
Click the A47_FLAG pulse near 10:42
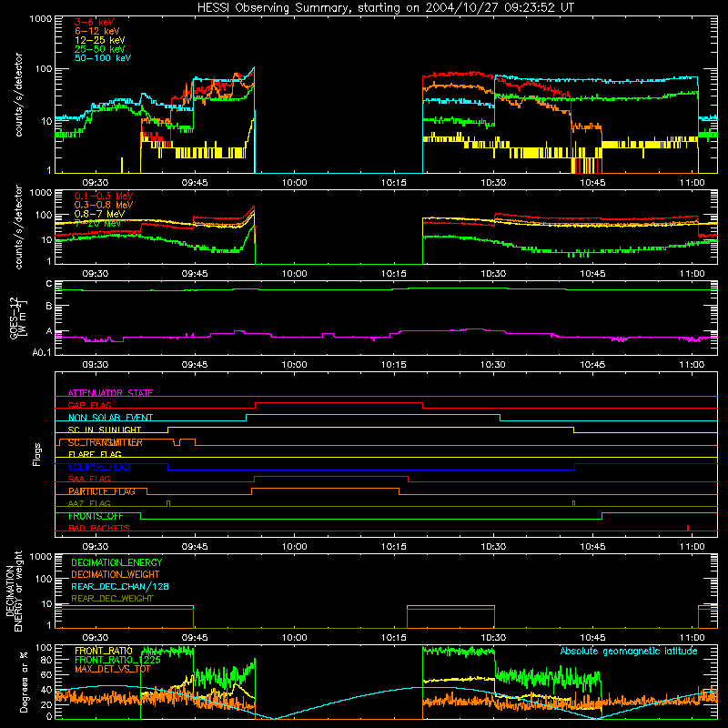tap(574, 503)
